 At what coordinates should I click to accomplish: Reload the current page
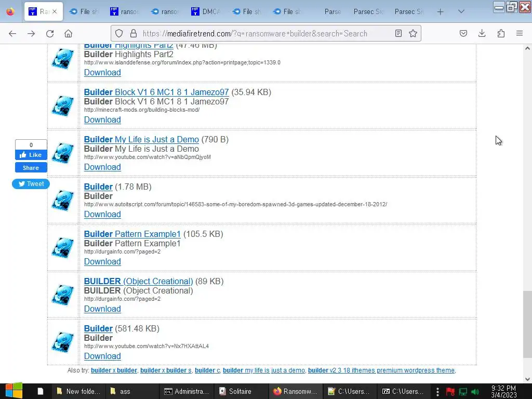50,33
